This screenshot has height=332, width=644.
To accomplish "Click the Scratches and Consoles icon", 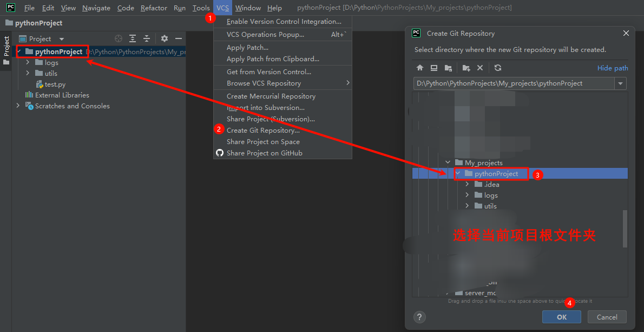I will click(30, 106).
